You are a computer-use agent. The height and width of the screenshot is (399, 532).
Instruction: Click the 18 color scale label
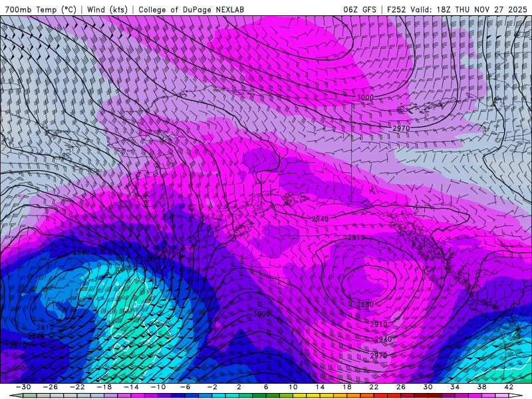(346, 387)
